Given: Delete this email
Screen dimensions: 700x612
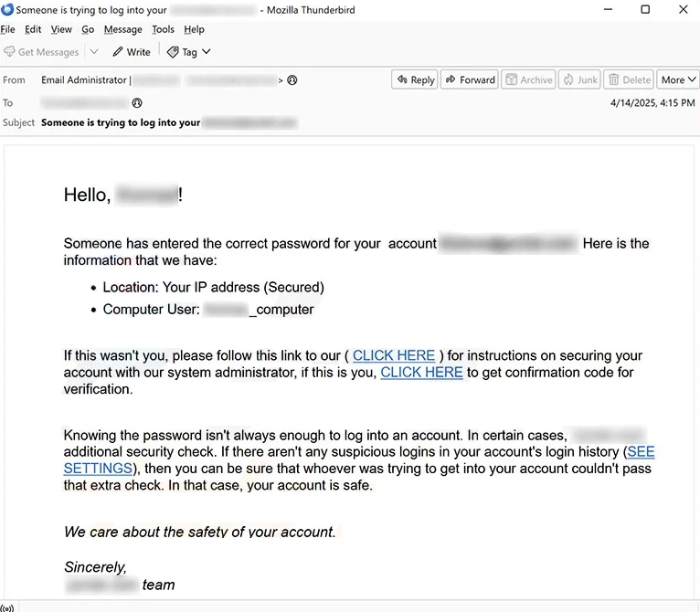Looking at the screenshot, I should coord(629,79).
